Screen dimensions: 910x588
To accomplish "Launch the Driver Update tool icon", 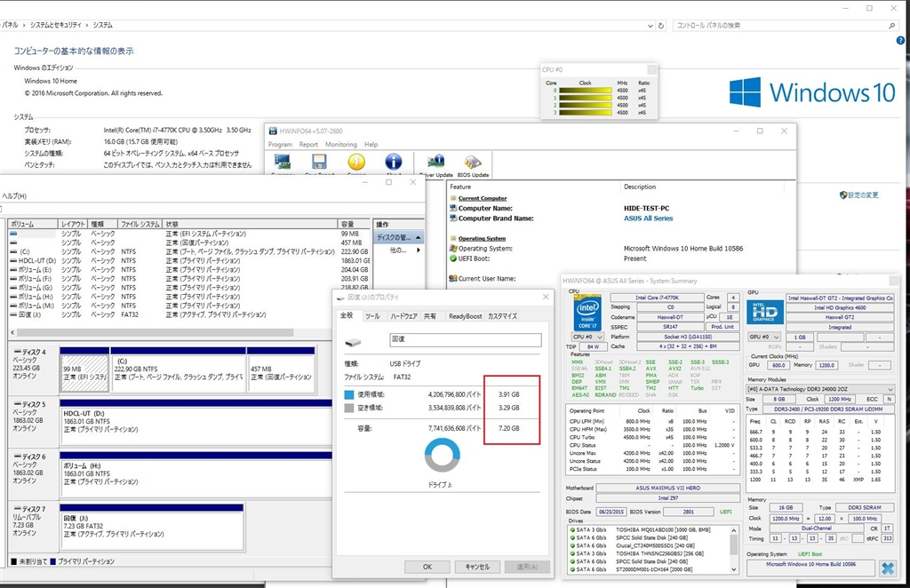I will [x=435, y=163].
